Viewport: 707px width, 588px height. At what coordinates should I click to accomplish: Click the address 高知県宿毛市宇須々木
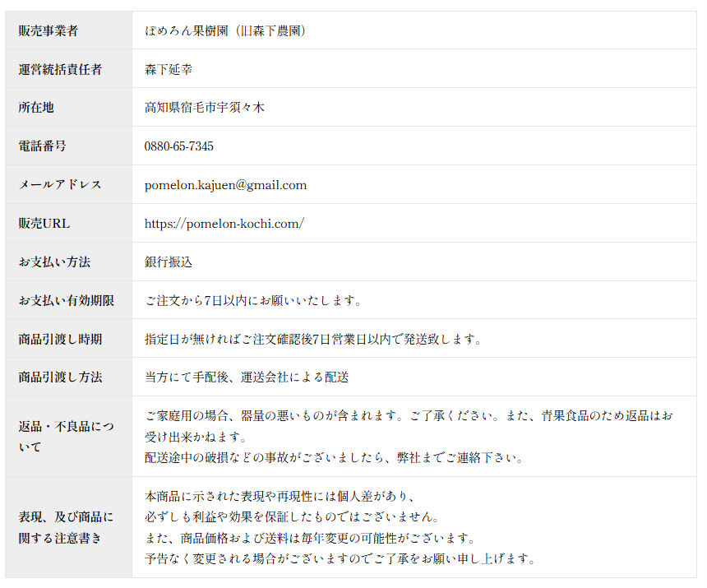pos(204,108)
